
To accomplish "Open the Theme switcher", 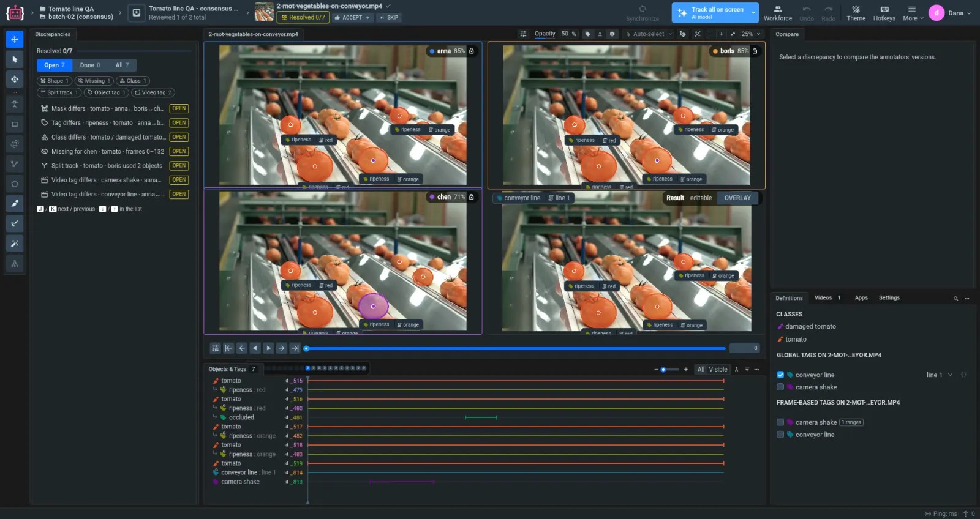I will [x=856, y=13].
